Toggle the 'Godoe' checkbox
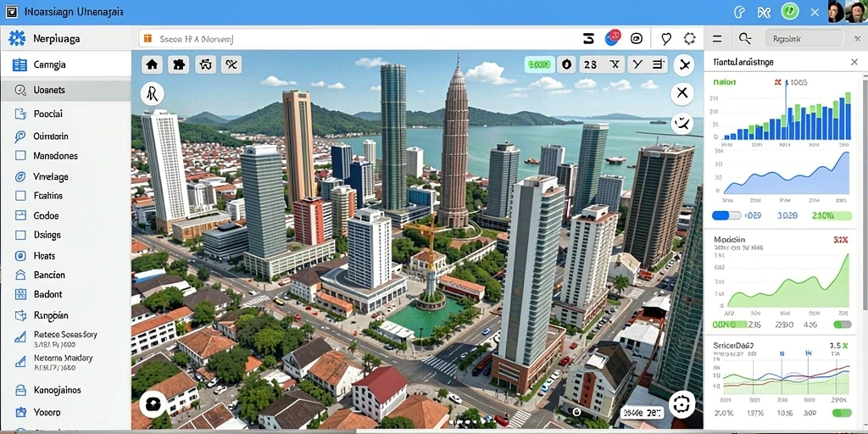This screenshot has width=868, height=434. 20,215
